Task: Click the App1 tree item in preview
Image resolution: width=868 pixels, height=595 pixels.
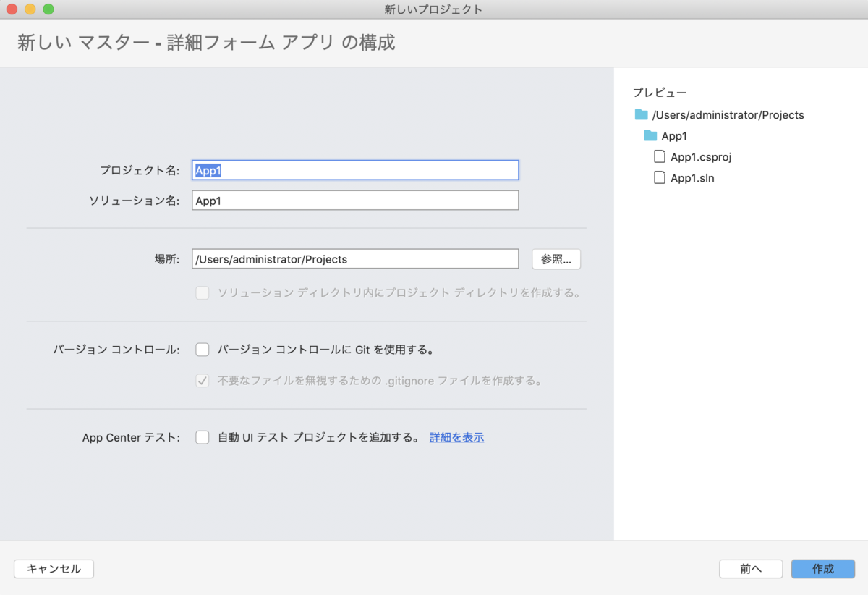Action: click(x=675, y=135)
